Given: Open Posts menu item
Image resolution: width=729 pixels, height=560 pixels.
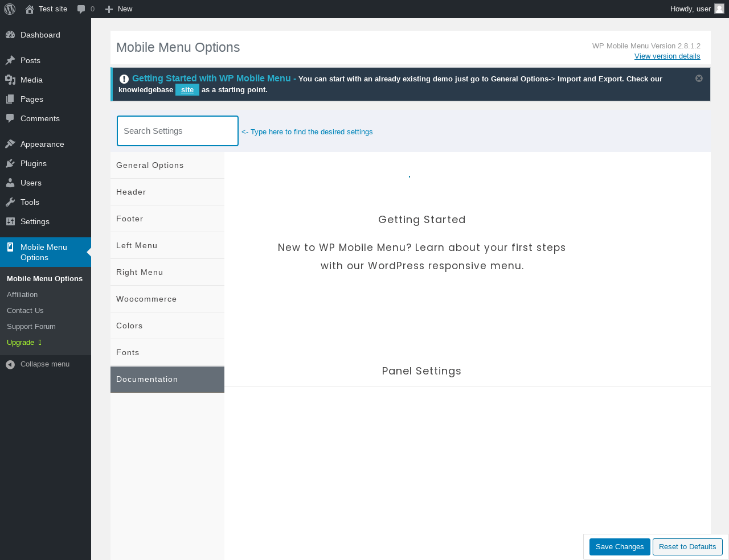Looking at the screenshot, I should [x=46, y=60].
